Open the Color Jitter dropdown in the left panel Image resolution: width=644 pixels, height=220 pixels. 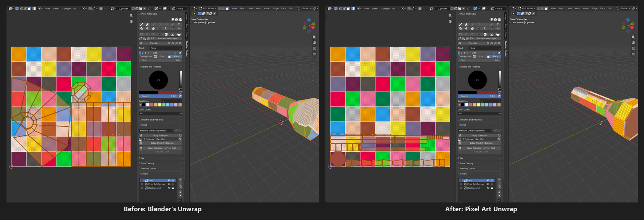tap(161, 113)
